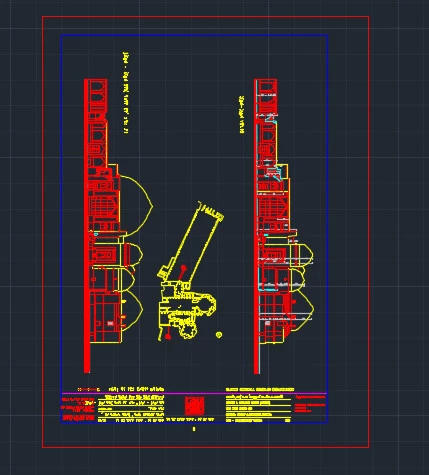The image size is (429, 475).
Task: Pick the vertical yellow title text above left plan
Action: (x=126, y=93)
